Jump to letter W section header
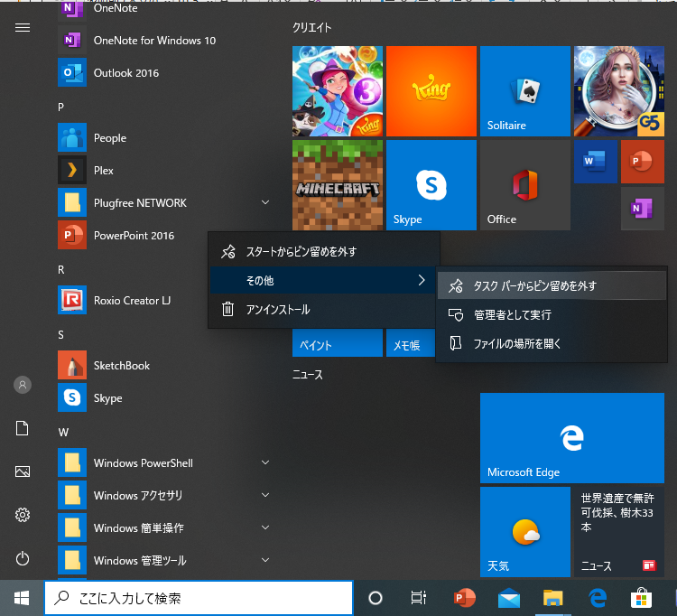Image resolution: width=677 pixels, height=616 pixels. point(63,432)
